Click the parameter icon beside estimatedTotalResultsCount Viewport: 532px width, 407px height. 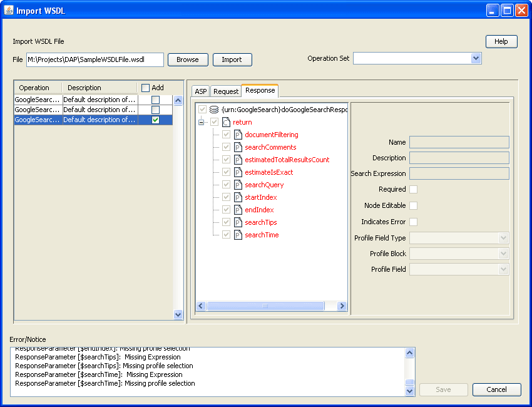coord(238,160)
